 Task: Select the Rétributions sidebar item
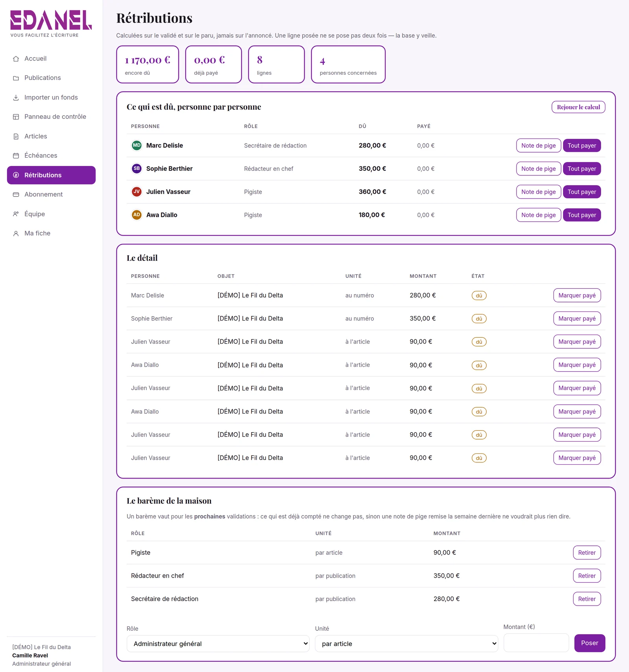[51, 175]
